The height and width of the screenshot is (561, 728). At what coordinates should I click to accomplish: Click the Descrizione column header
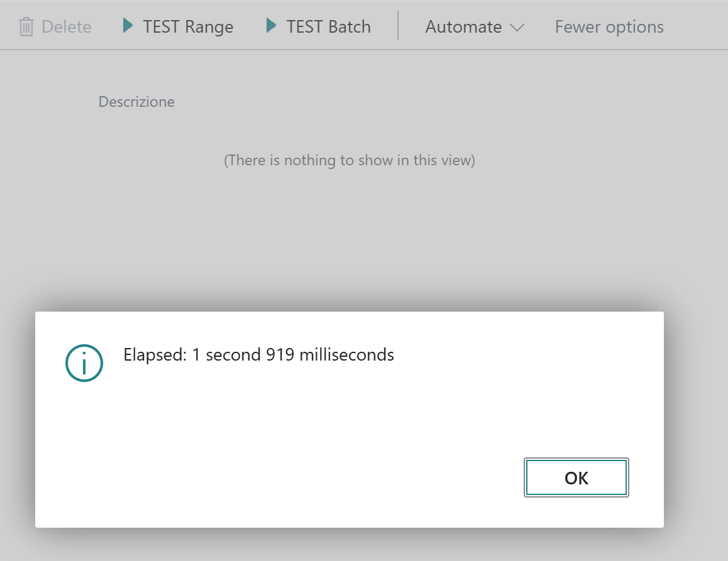136,102
